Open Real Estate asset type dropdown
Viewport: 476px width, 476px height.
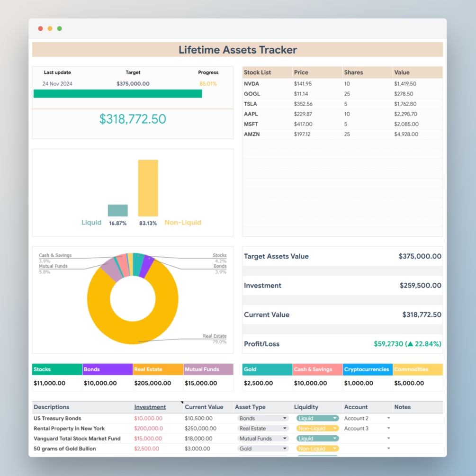point(262,428)
